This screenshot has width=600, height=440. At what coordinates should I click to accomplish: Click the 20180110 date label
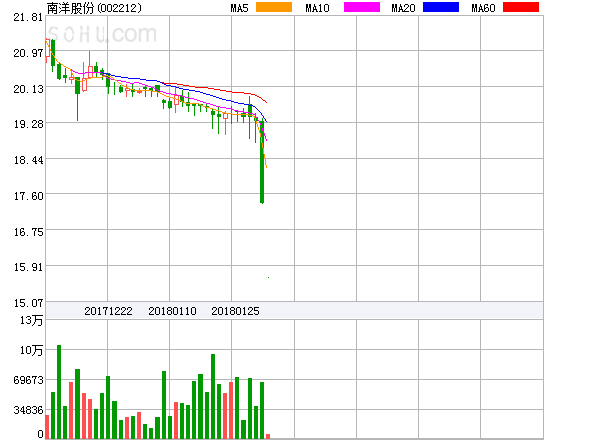(x=172, y=311)
